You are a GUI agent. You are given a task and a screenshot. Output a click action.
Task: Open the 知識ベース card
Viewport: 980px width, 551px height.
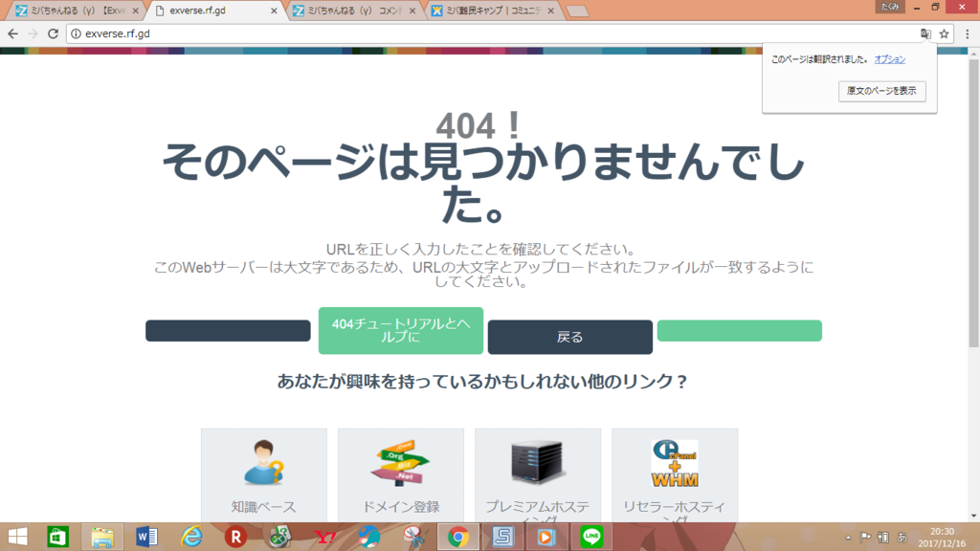pos(264,476)
